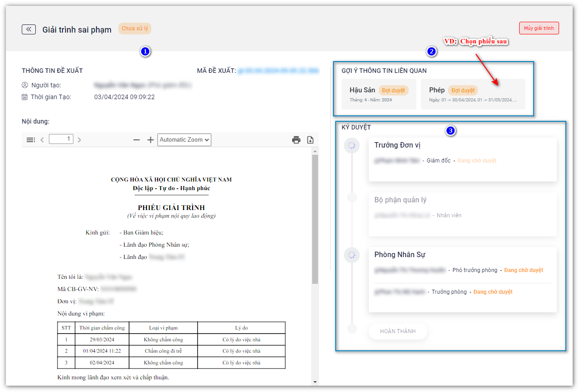
Task: Click the Hủy giải trình button
Action: (x=539, y=28)
